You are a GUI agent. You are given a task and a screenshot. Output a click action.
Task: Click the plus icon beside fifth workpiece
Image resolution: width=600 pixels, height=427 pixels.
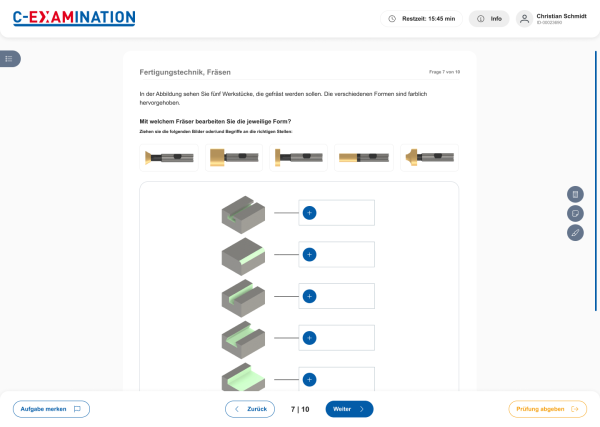tap(309, 379)
